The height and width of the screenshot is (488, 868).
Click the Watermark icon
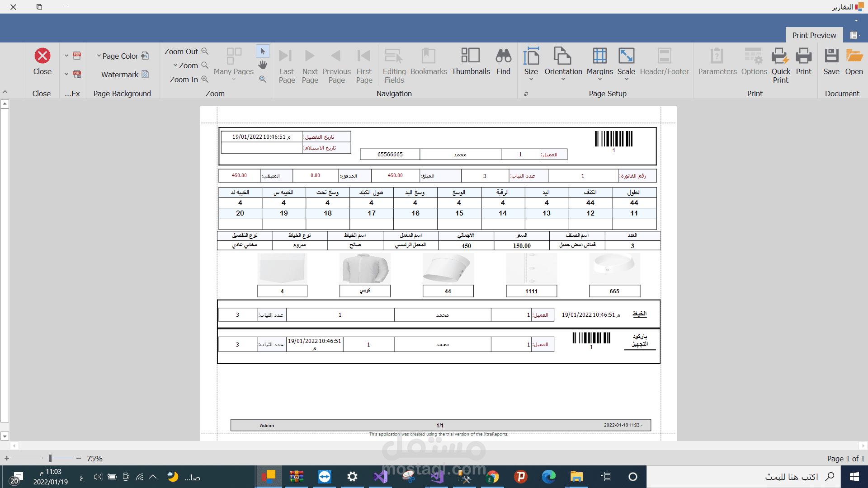point(145,74)
